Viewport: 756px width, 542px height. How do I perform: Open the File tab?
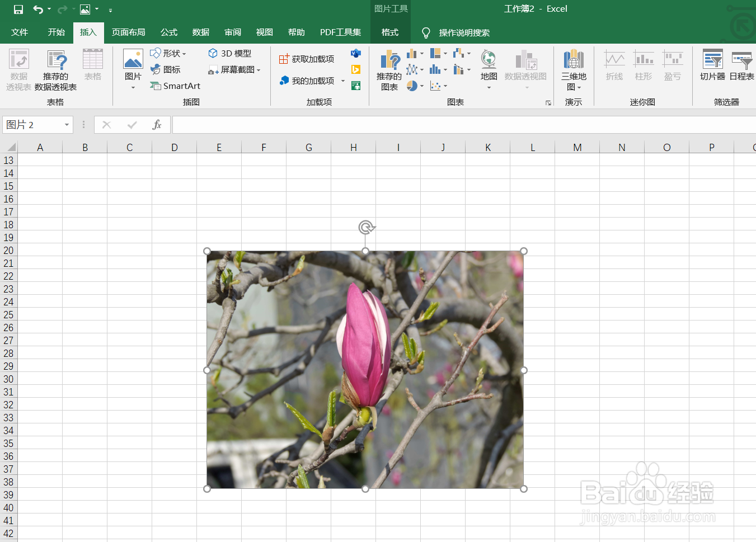point(20,32)
